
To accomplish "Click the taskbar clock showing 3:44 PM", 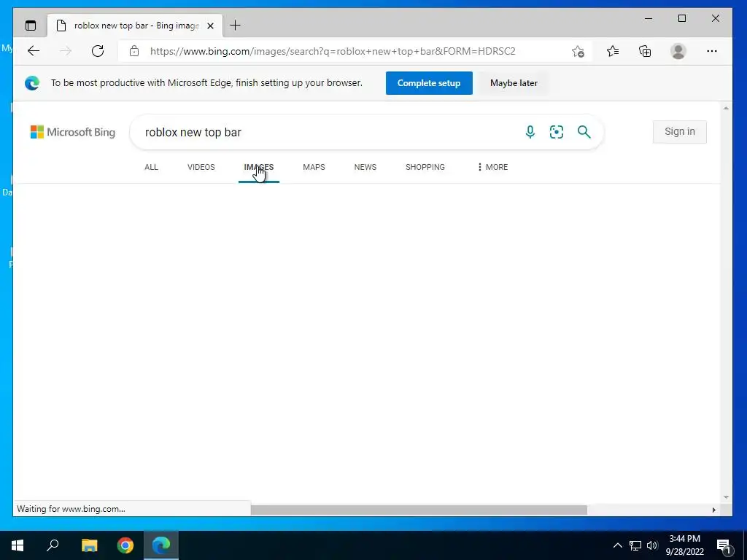I will [684, 545].
